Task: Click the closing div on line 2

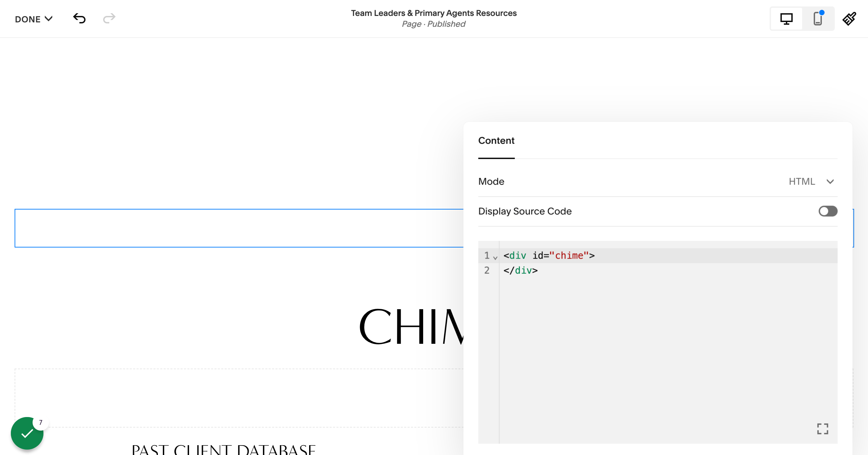Action: [x=521, y=270]
